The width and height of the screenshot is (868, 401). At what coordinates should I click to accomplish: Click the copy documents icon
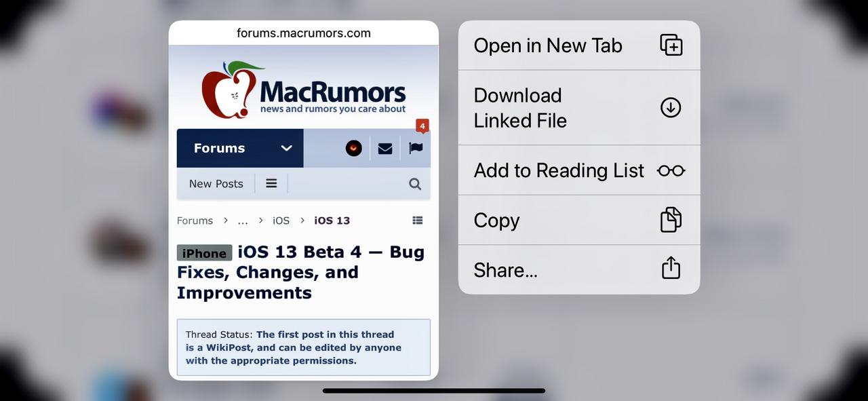click(x=671, y=220)
